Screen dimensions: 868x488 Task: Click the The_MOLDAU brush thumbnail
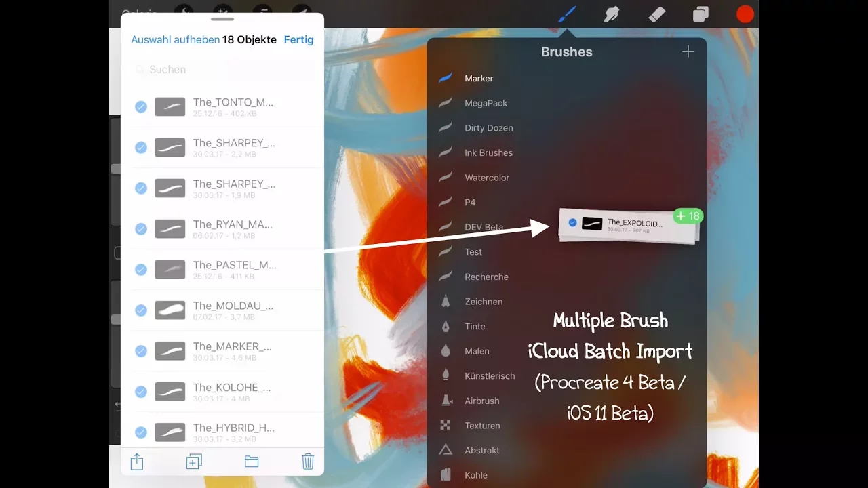click(x=170, y=310)
